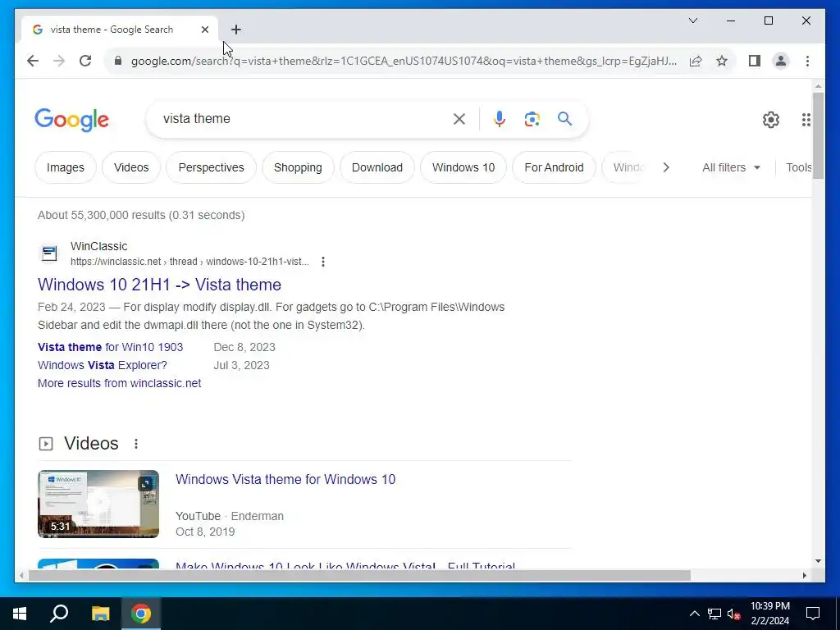Click Chrome's forward navigation arrow
The width and height of the screenshot is (840, 630).
pyautogui.click(x=59, y=61)
